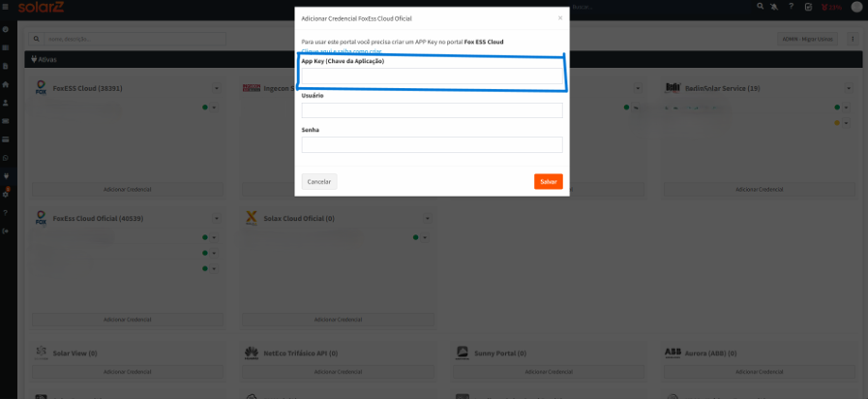Expand the Solax Cloud Oficial dropdown arrow
Screen dimensions: 868x399
coord(427,219)
